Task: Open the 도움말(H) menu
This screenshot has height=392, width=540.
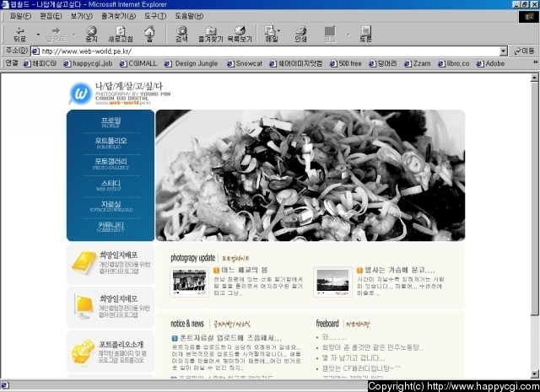Action: pos(189,16)
